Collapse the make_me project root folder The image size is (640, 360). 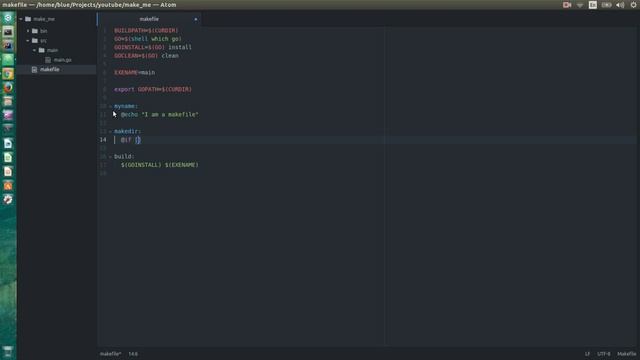[21, 19]
